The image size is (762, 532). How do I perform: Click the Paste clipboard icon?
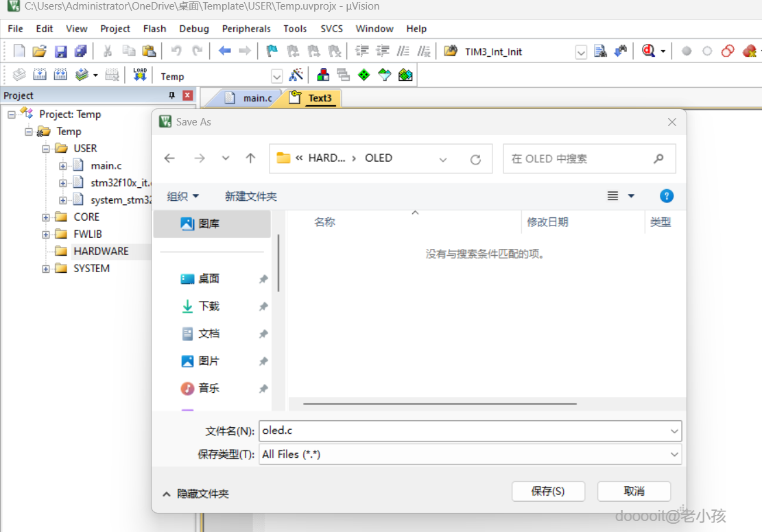point(149,51)
